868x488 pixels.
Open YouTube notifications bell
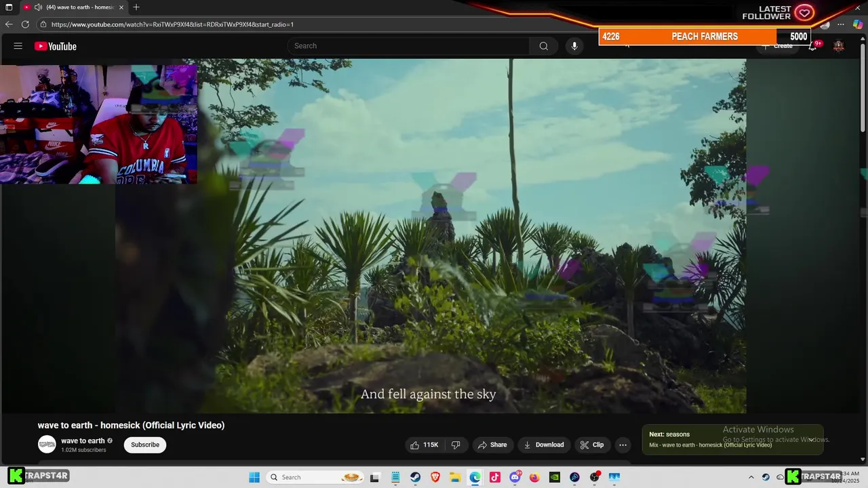point(812,46)
